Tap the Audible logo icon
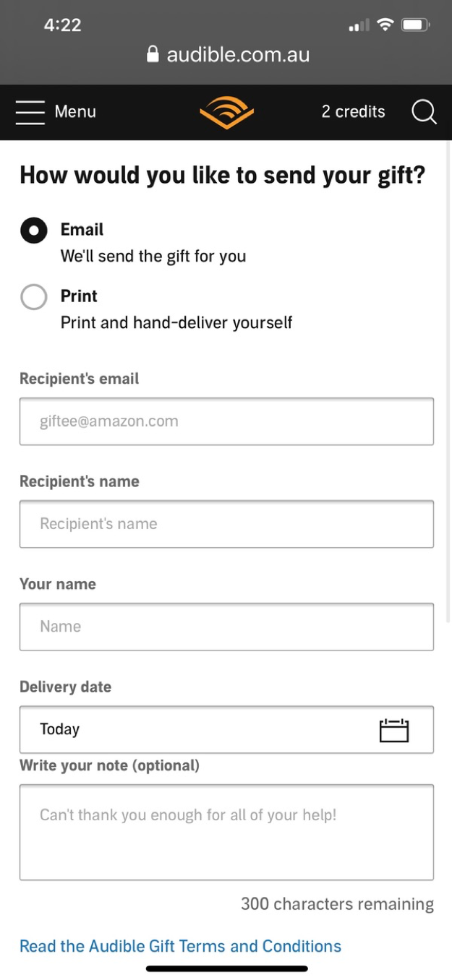This screenshot has width=452, height=980. [x=226, y=112]
